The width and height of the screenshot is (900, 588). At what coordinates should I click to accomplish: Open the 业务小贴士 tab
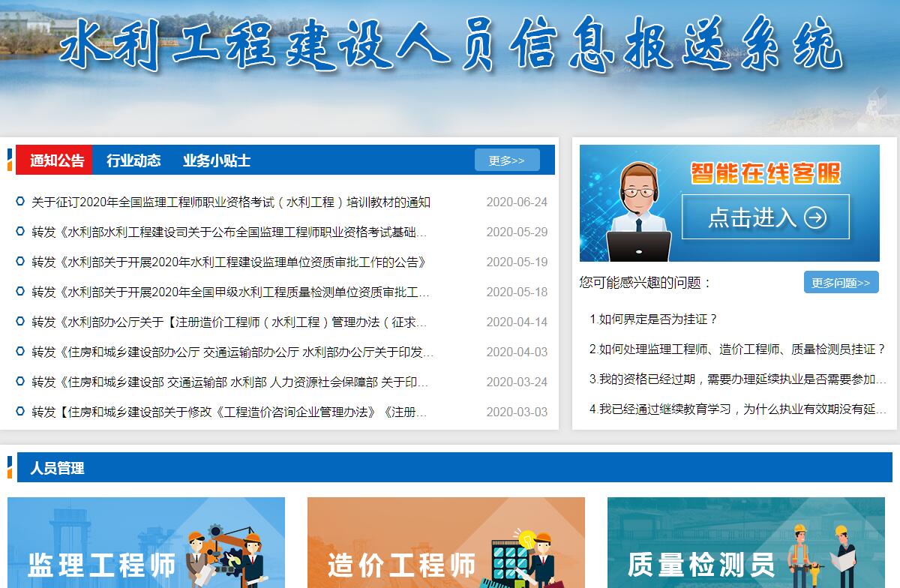pos(216,160)
